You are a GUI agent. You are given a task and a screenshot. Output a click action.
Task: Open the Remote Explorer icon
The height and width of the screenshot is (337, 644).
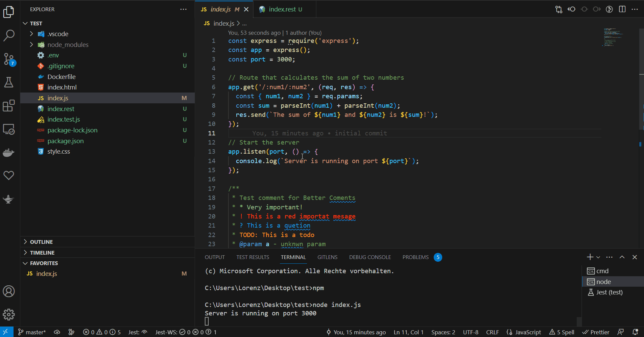(x=8, y=129)
